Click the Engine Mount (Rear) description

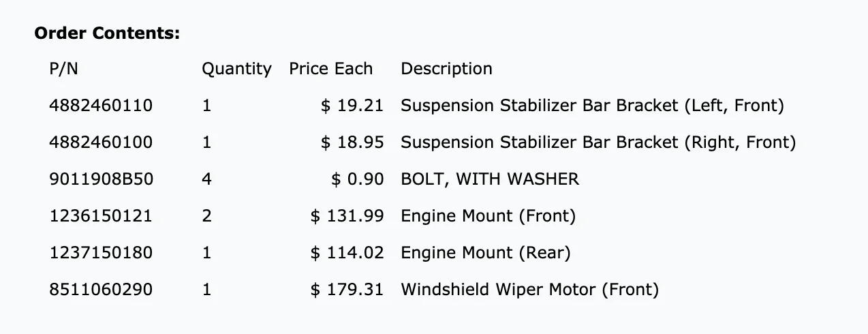tap(486, 253)
